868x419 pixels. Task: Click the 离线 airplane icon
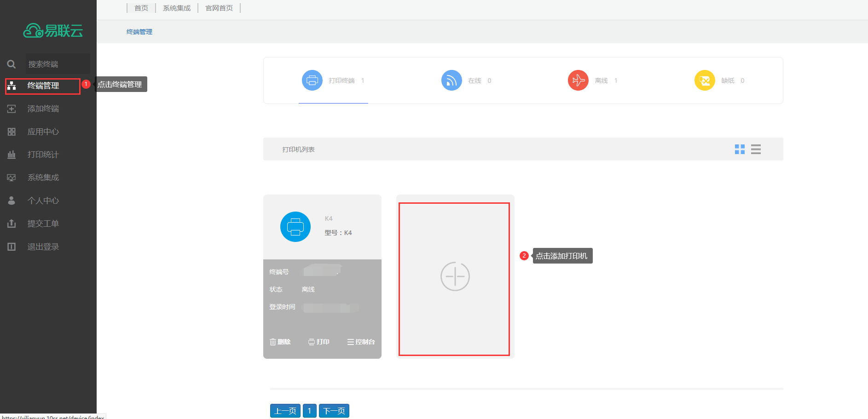click(578, 80)
